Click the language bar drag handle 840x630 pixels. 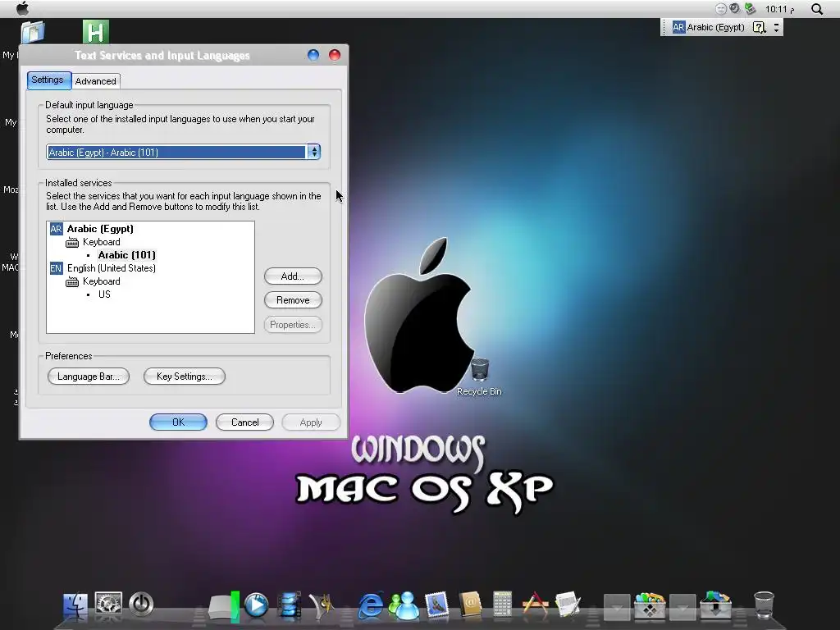tap(664, 27)
